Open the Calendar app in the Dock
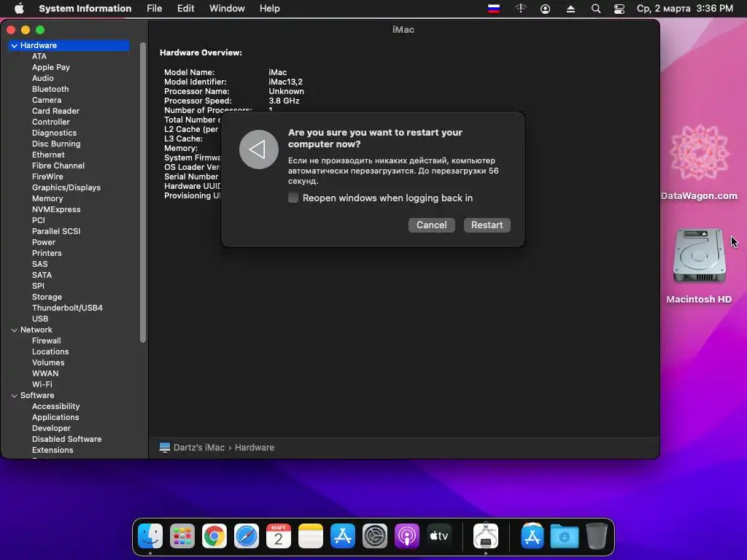Viewport: 747px width, 560px height. [x=279, y=536]
